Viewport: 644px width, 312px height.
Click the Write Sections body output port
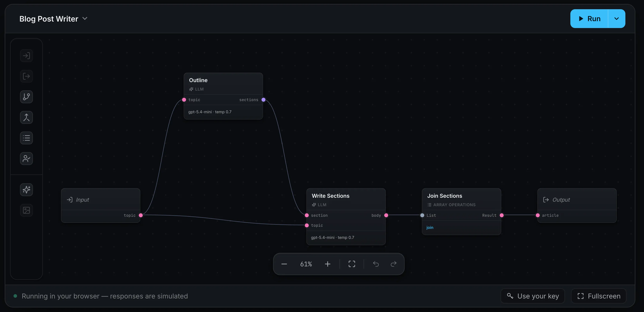[386, 215]
